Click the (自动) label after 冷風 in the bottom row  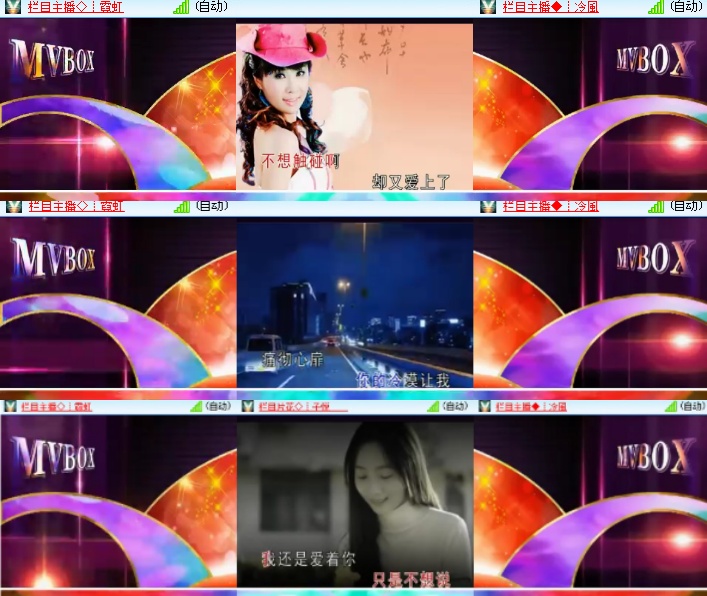(693, 406)
